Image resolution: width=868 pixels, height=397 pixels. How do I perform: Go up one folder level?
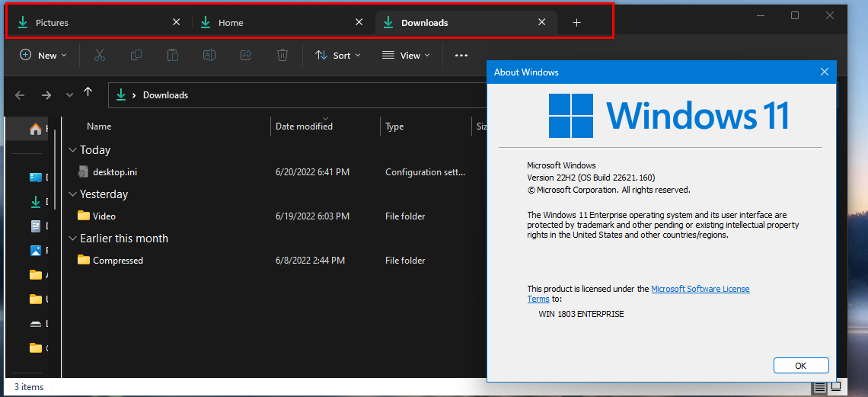click(88, 92)
